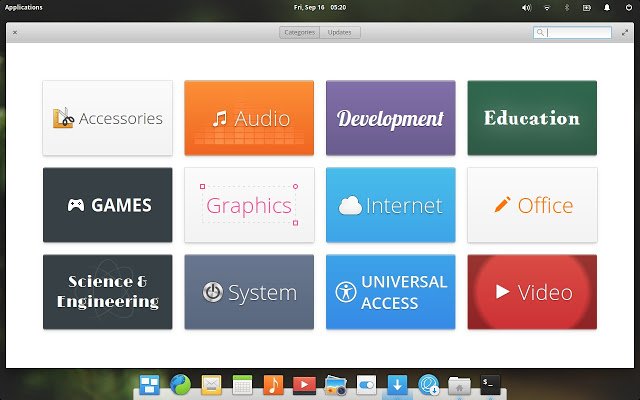Open System Settings switch icon in dock

367,384
